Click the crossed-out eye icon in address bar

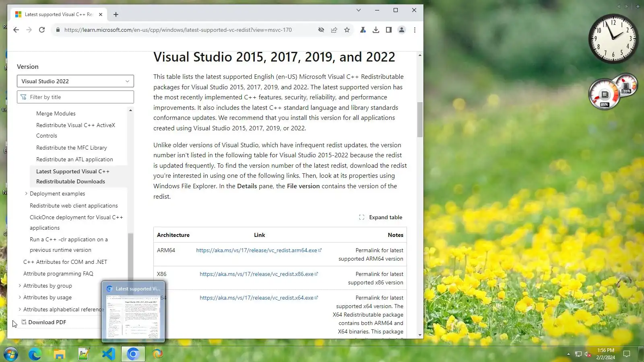(x=321, y=30)
